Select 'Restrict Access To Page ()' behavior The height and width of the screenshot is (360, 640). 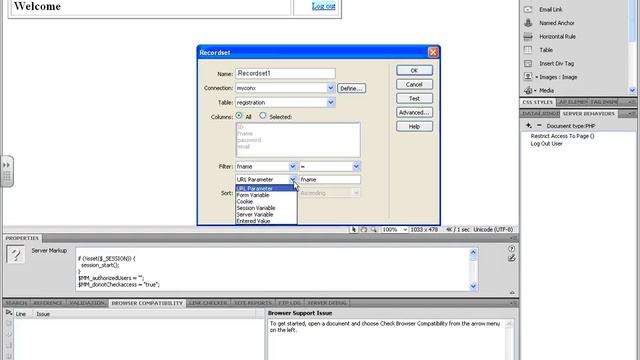(x=562, y=136)
